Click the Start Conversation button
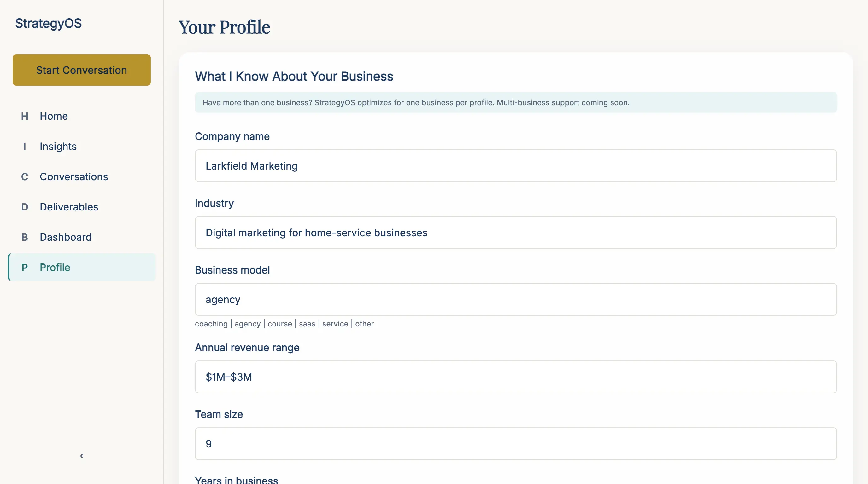This screenshot has height=484, width=868. click(x=82, y=70)
